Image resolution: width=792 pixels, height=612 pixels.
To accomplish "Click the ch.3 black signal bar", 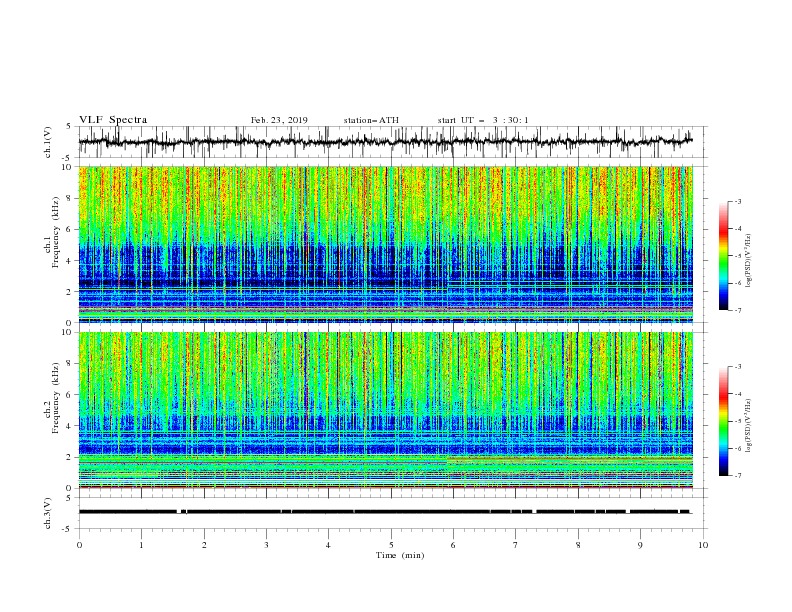I will coord(384,512).
